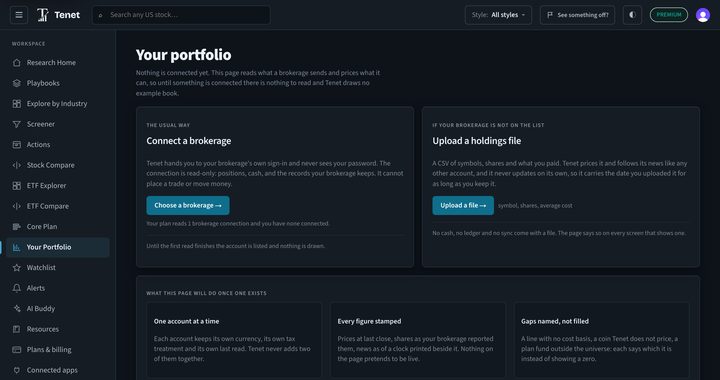Image resolution: width=720 pixels, height=380 pixels.
Task: Click the Plans & billing card icon
Action: (x=17, y=350)
